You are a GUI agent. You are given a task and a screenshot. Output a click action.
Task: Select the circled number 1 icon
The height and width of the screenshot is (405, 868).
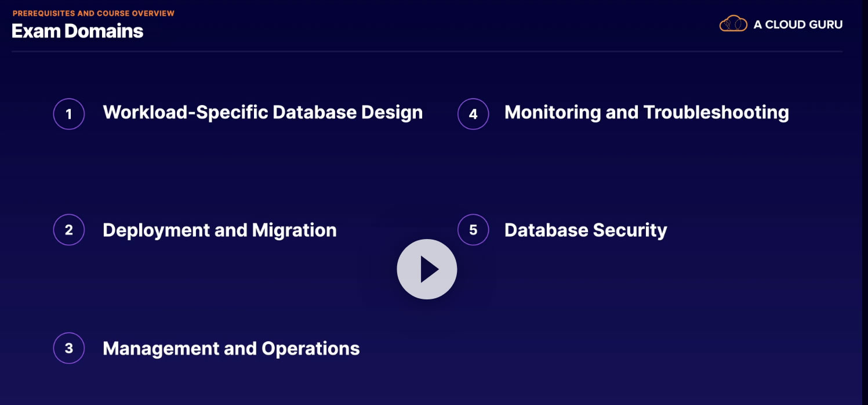tap(69, 114)
